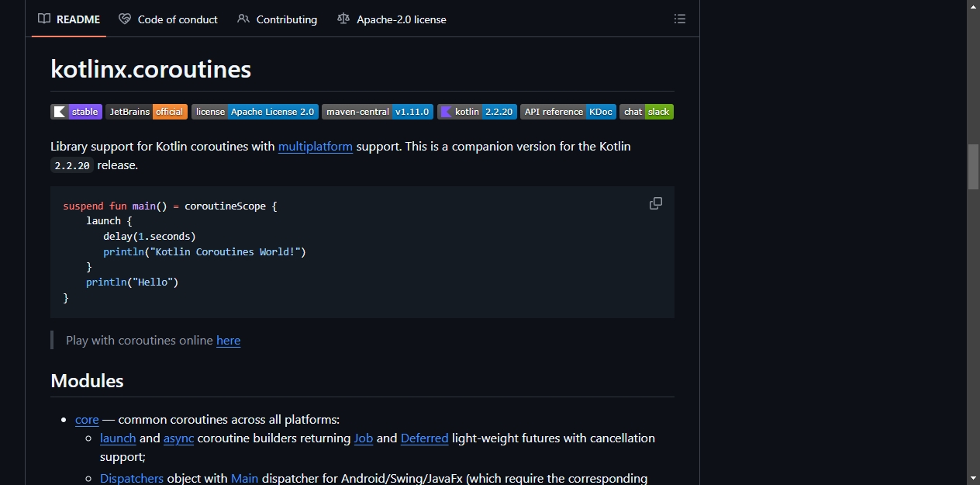Screen dimensions: 980x485
Task: Open the 'here' playground link
Action: coord(228,340)
